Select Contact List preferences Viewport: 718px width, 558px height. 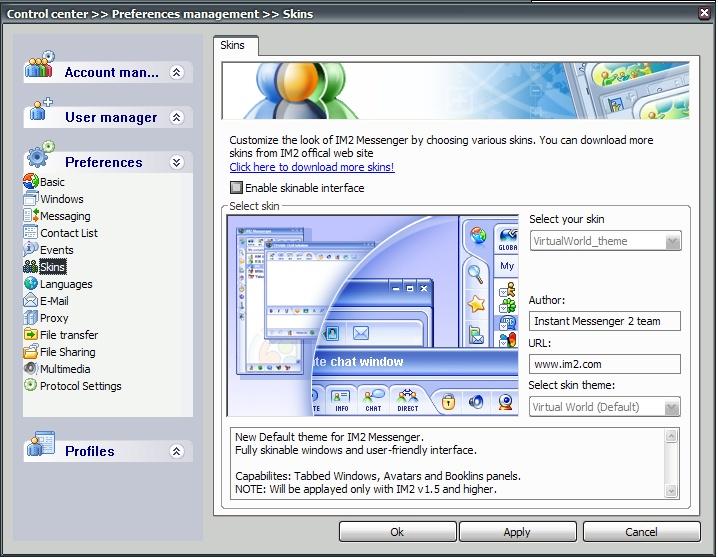[69, 233]
